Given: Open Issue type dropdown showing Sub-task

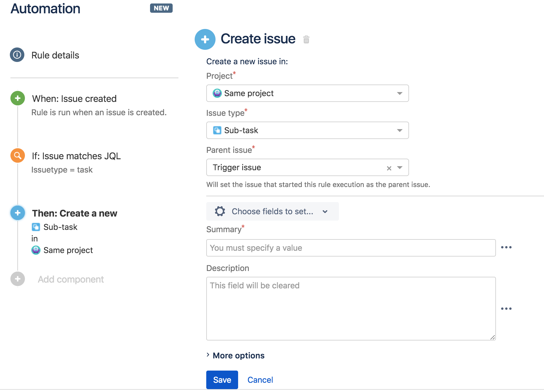Looking at the screenshot, I should (307, 130).
